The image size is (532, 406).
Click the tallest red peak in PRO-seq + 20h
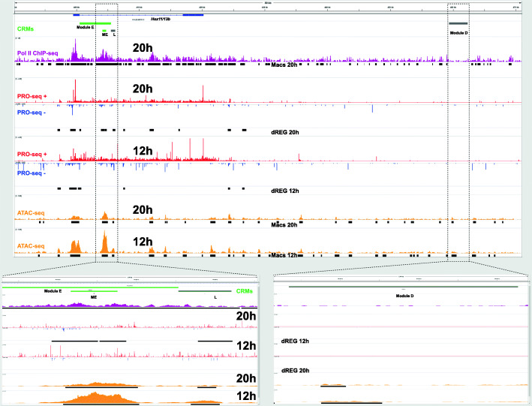tap(74, 90)
